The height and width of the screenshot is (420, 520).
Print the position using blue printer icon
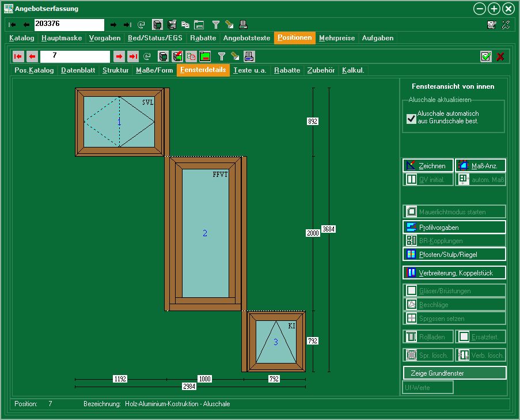249,56
